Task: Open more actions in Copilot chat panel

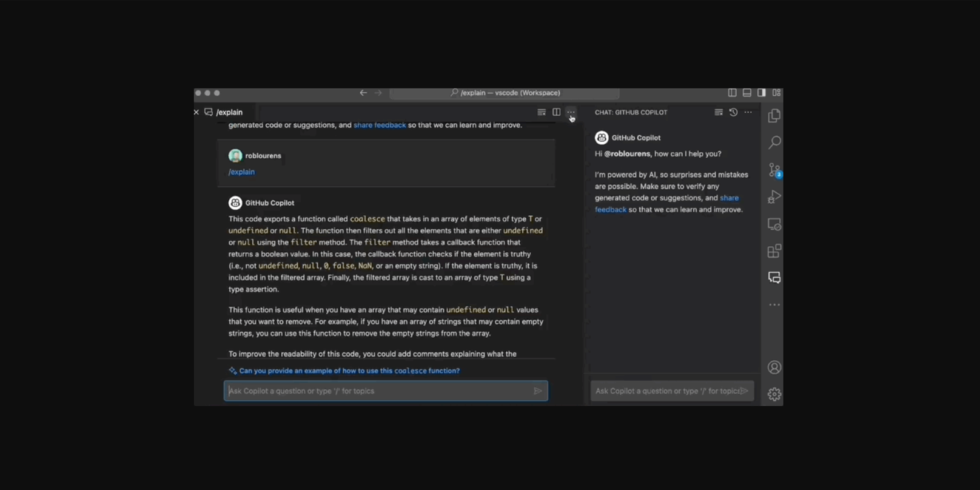Action: (748, 112)
